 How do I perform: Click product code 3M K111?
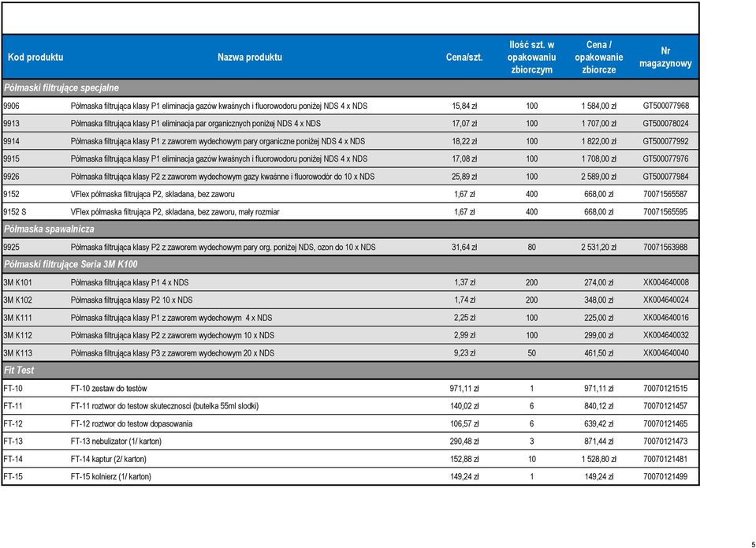17,318
